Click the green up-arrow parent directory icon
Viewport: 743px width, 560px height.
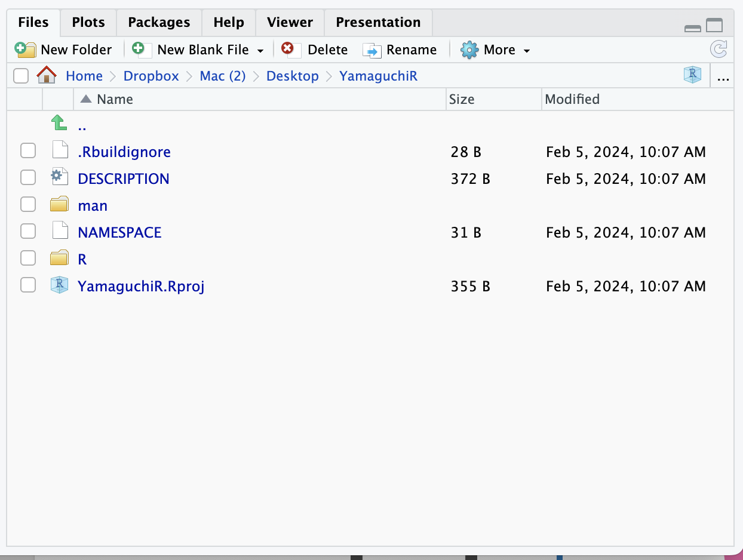coord(59,124)
